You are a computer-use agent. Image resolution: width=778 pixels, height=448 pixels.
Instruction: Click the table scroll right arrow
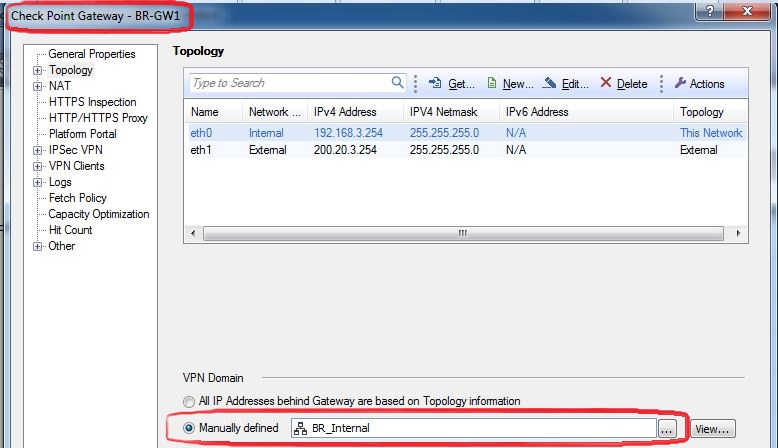click(x=738, y=233)
